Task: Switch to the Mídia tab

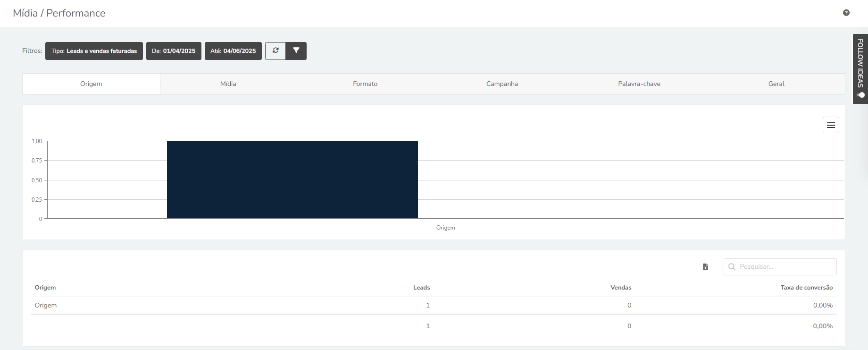Action: point(228,84)
